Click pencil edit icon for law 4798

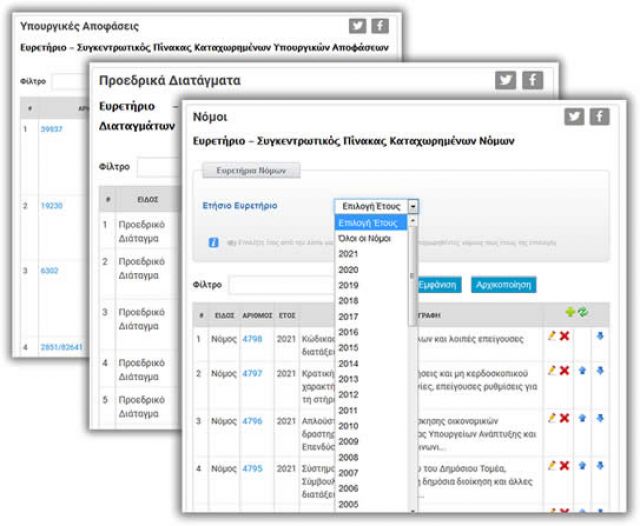coord(551,335)
